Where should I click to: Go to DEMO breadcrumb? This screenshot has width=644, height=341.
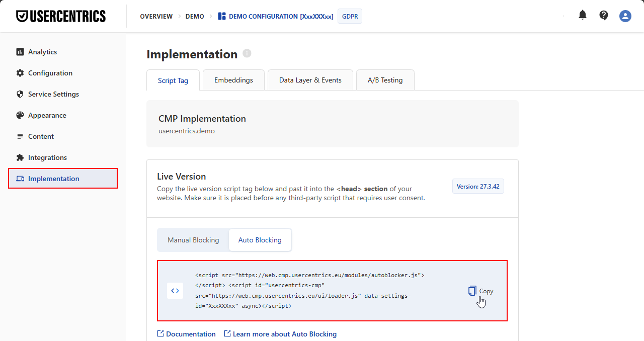tap(195, 16)
